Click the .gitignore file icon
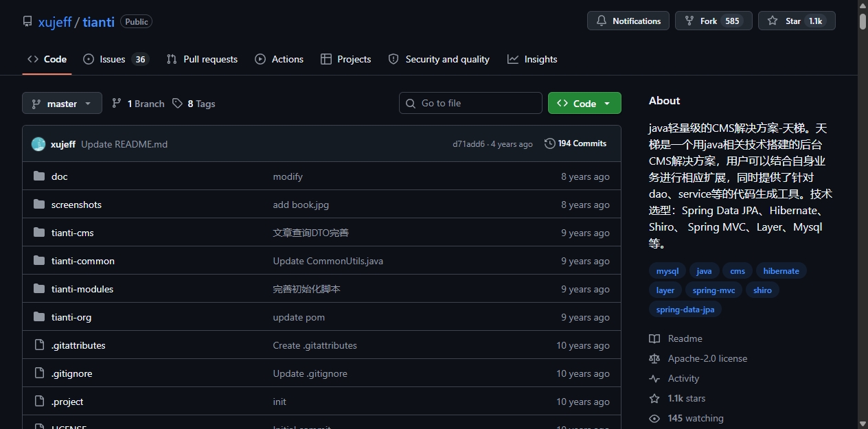The image size is (868, 429). coord(39,373)
